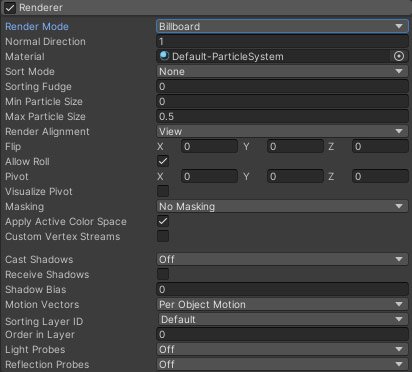412x372 pixels.
Task: Open the Render Mode Billboard dropdown
Action: tap(282, 26)
